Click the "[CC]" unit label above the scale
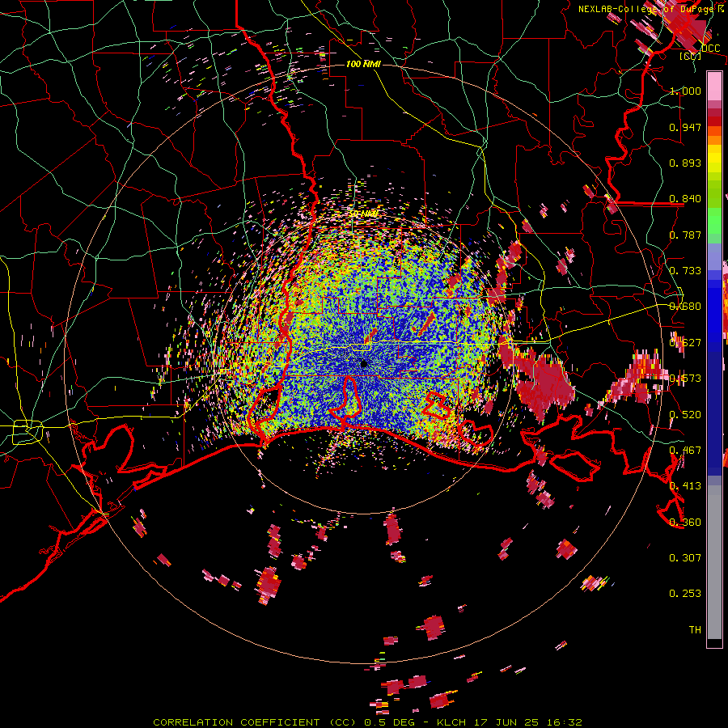Viewport: 728px width, 728px height. (x=691, y=56)
